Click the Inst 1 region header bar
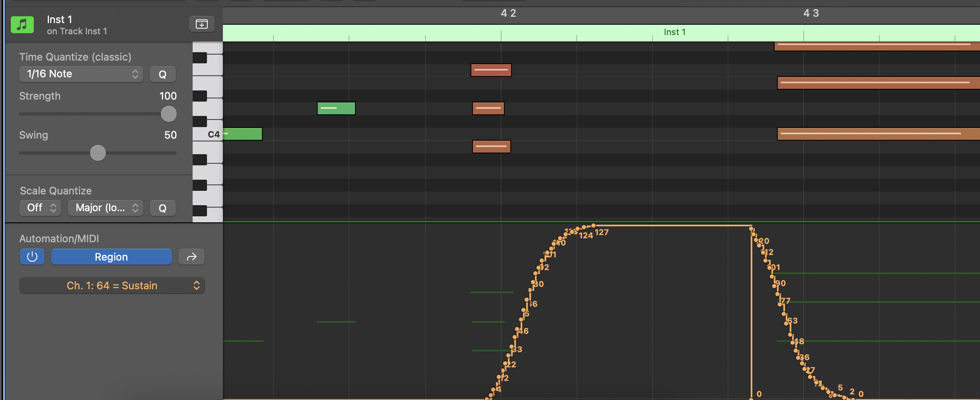The width and height of the screenshot is (980, 400). coord(601,33)
